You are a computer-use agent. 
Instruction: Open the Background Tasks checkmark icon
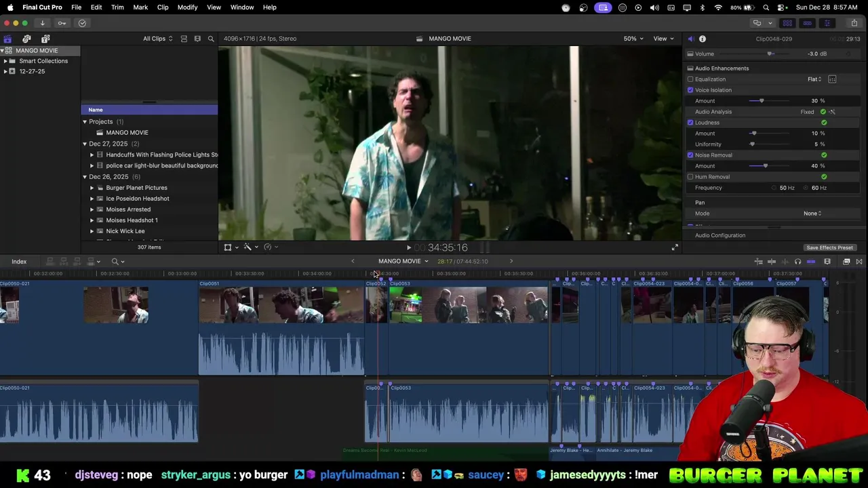tap(82, 23)
